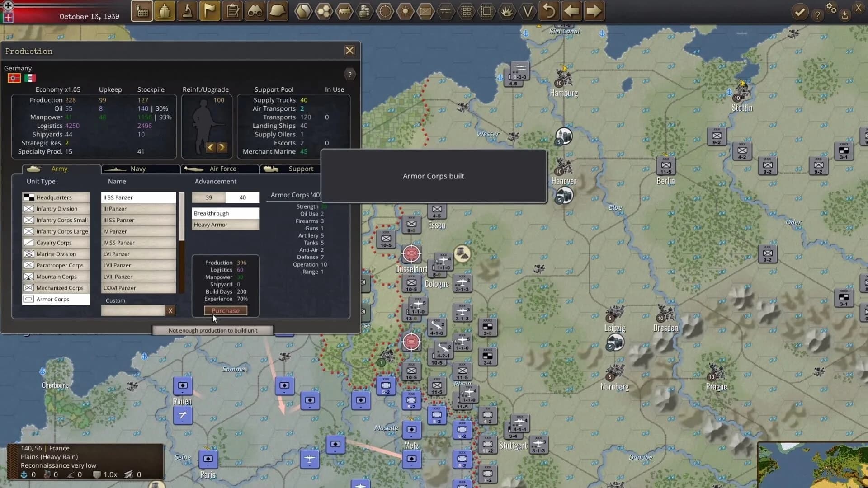
Task: Click the right arrow under the soldier portrait
Action: point(222,147)
